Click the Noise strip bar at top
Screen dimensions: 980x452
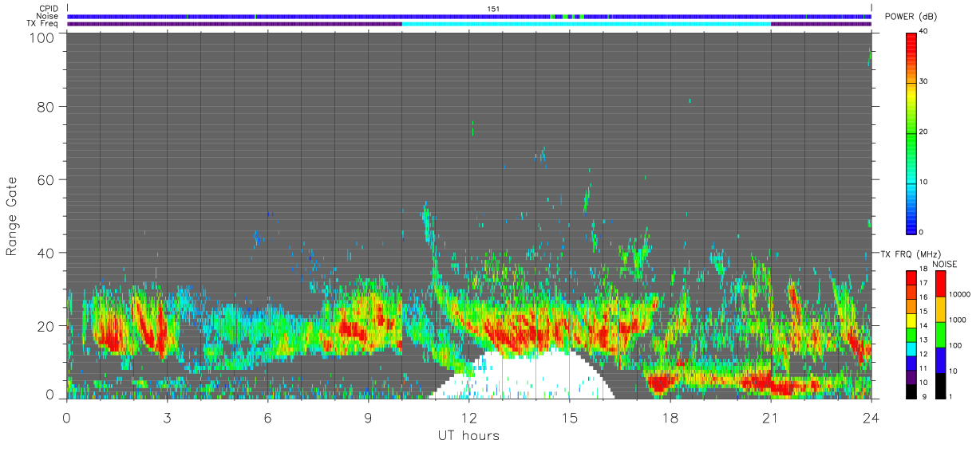[469, 16]
